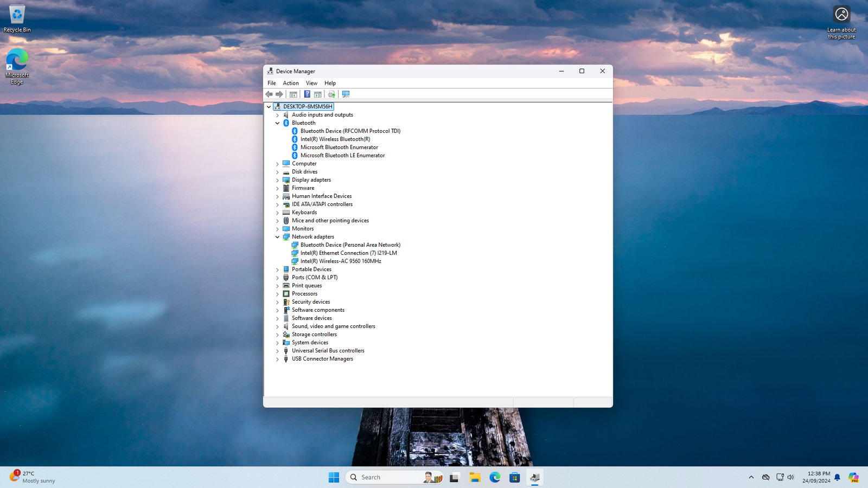Select Microsoft Bluetooth LE Enumerator

(342, 156)
